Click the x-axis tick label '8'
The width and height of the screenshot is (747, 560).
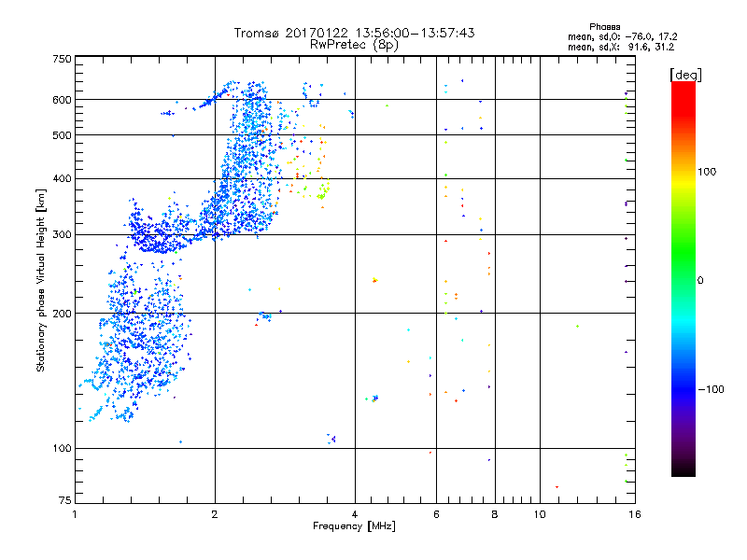click(x=495, y=514)
